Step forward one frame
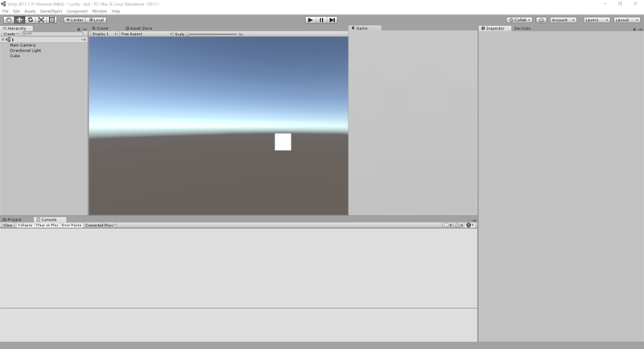Image resolution: width=644 pixels, height=349 pixels. [x=332, y=19]
